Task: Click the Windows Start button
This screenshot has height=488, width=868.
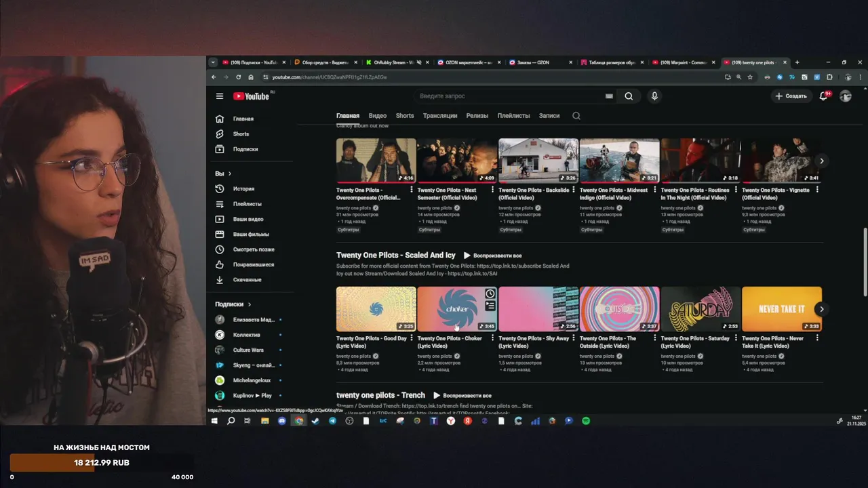Action: point(214,421)
